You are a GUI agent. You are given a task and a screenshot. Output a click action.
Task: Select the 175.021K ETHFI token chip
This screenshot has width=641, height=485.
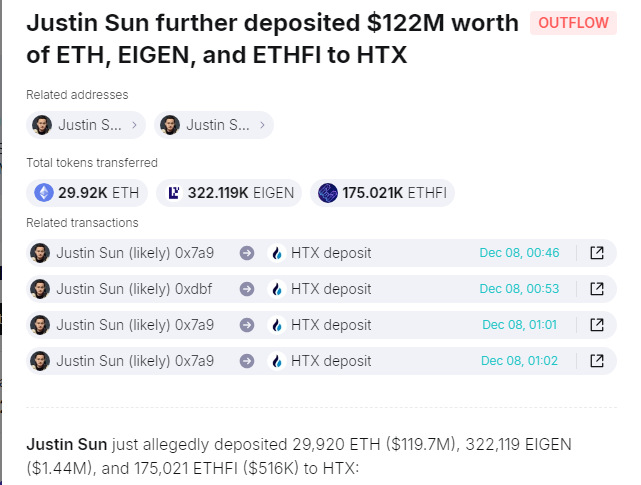click(382, 193)
